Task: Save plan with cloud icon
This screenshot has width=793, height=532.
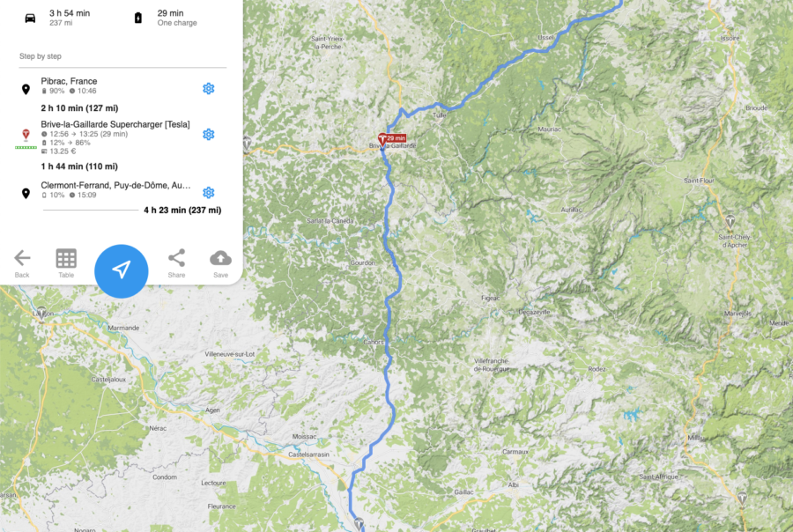Action: (x=220, y=258)
